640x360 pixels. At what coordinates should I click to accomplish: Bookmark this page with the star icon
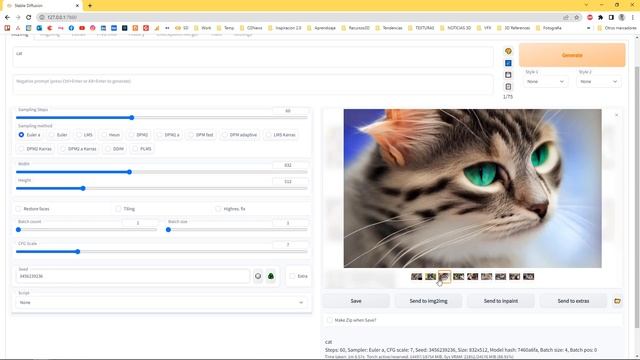click(x=577, y=18)
